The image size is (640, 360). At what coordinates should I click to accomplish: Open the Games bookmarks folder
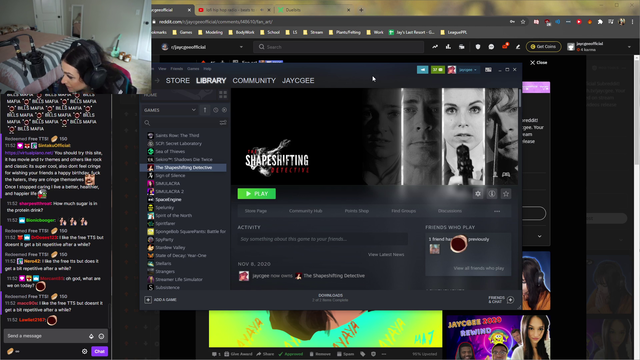click(x=182, y=32)
